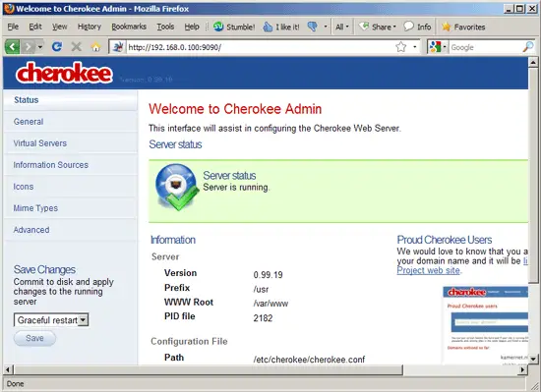Screen dimensions: 541x392
Task: Click the Favorites star toolbar item
Action: point(463,27)
